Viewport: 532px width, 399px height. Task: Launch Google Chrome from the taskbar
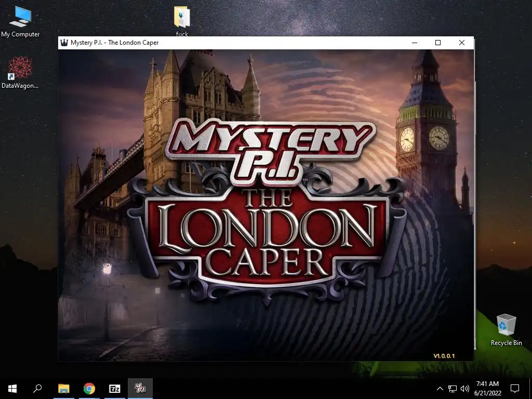[x=89, y=389]
